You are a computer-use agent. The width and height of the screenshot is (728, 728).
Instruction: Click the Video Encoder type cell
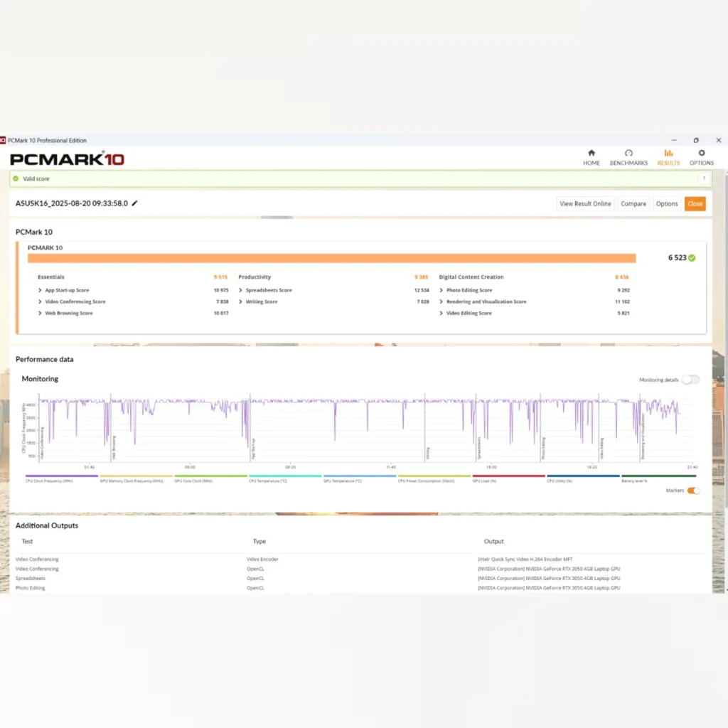[262, 560]
